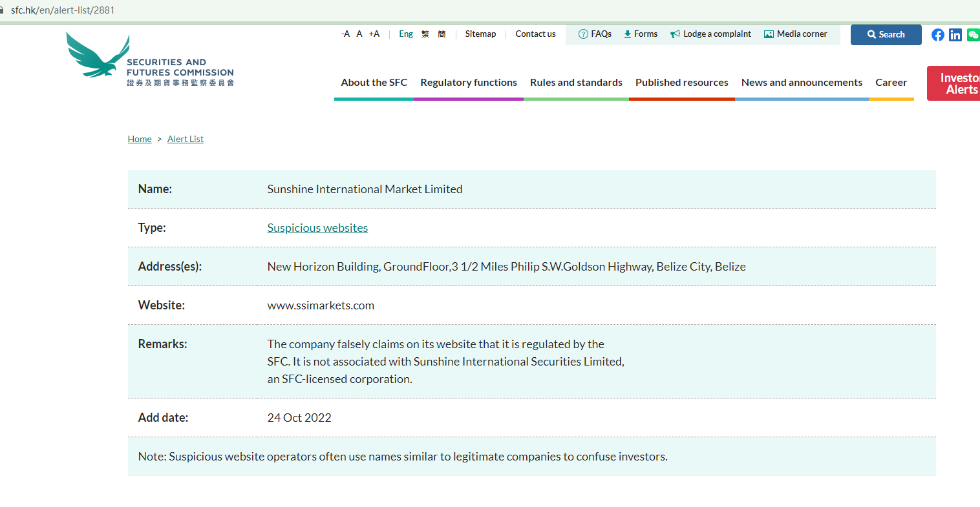Open the WeChat icon link
Viewport: 980px width, 507px height.
[x=973, y=35]
